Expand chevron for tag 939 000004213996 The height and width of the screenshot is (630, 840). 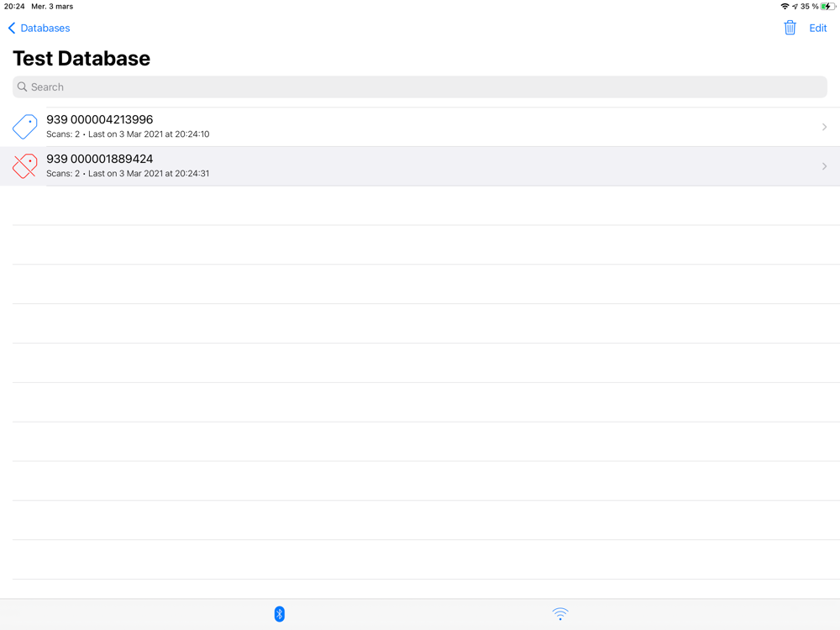coord(824,127)
